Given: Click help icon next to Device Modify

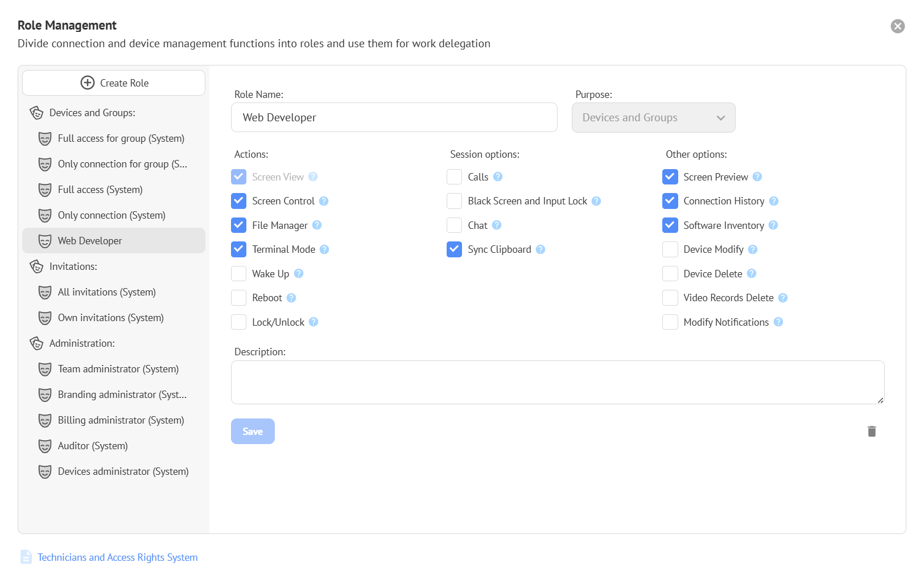Looking at the screenshot, I should (x=753, y=249).
